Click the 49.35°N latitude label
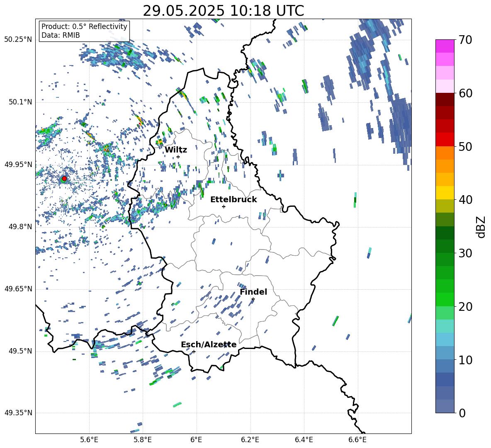 (x=18, y=413)
